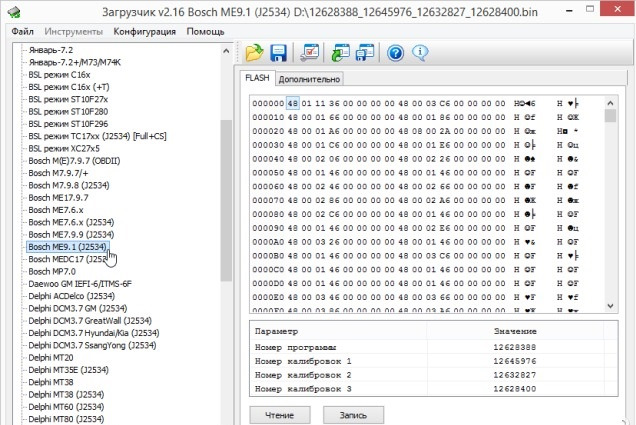Click Номер калибровок 2 value 12632827

[514, 375]
